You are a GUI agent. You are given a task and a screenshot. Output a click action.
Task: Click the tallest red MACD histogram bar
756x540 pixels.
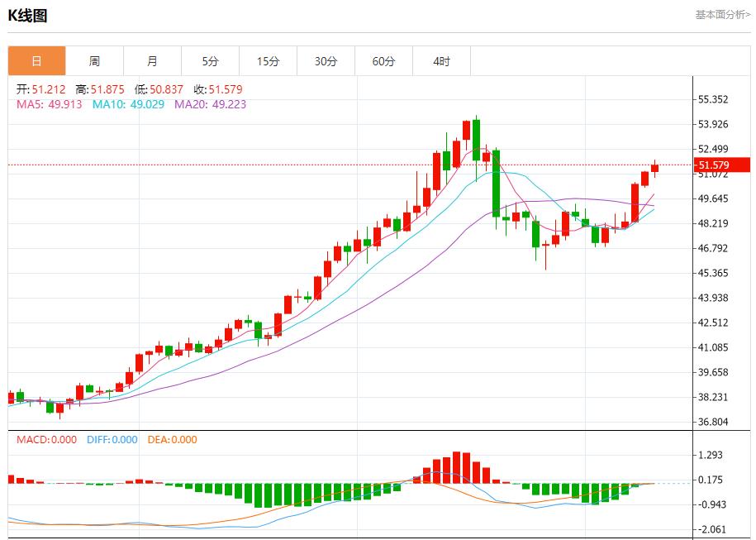tap(456, 467)
